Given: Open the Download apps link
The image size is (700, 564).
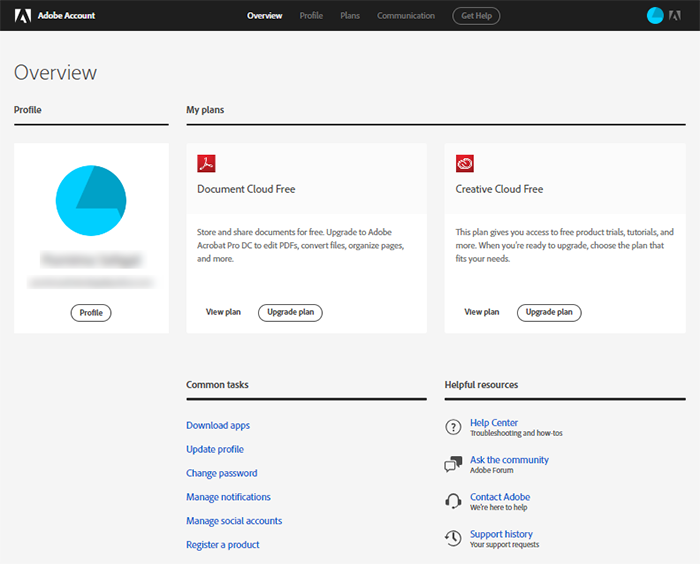Looking at the screenshot, I should [x=218, y=425].
